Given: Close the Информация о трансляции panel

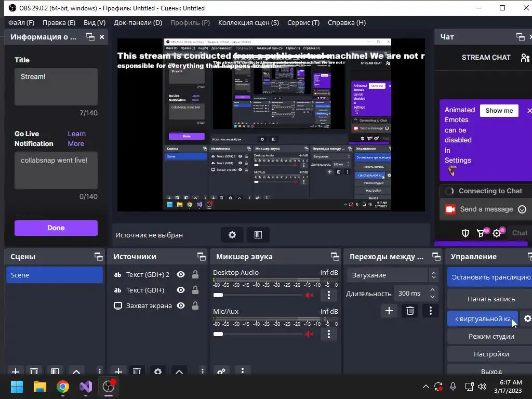Looking at the screenshot, I should (x=102, y=37).
